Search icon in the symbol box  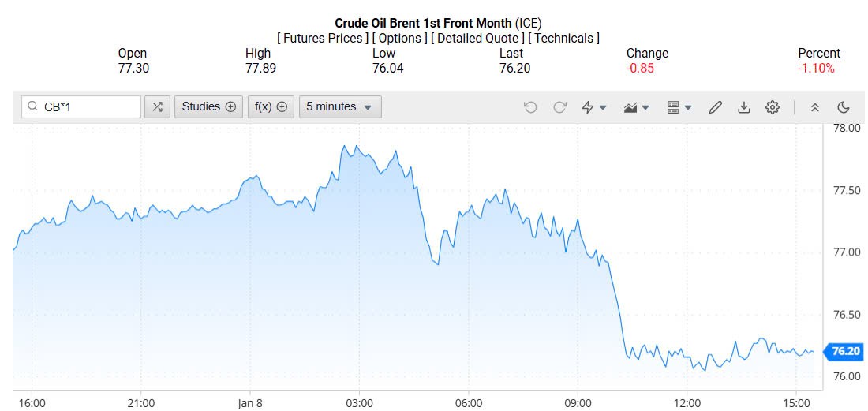pyautogui.click(x=32, y=106)
